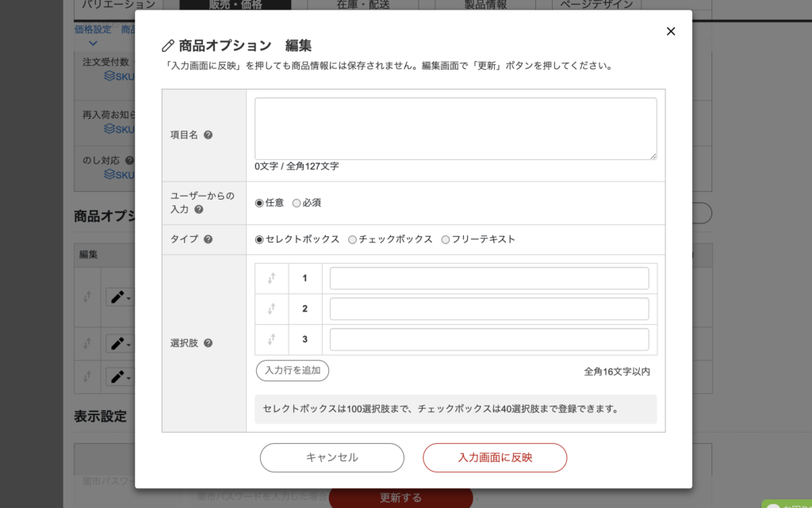Click help icon next to タイプ
Image resolution: width=812 pixels, height=508 pixels.
coord(209,239)
